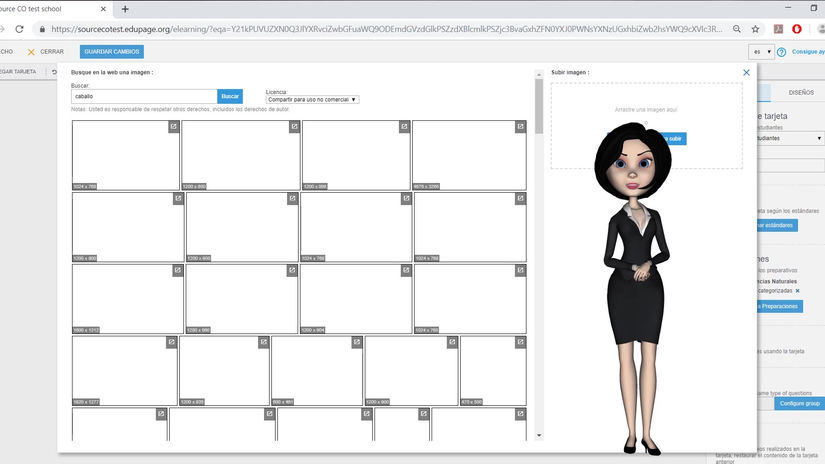Open fourth row, fourth image externally
825x464 pixels.
(x=452, y=342)
